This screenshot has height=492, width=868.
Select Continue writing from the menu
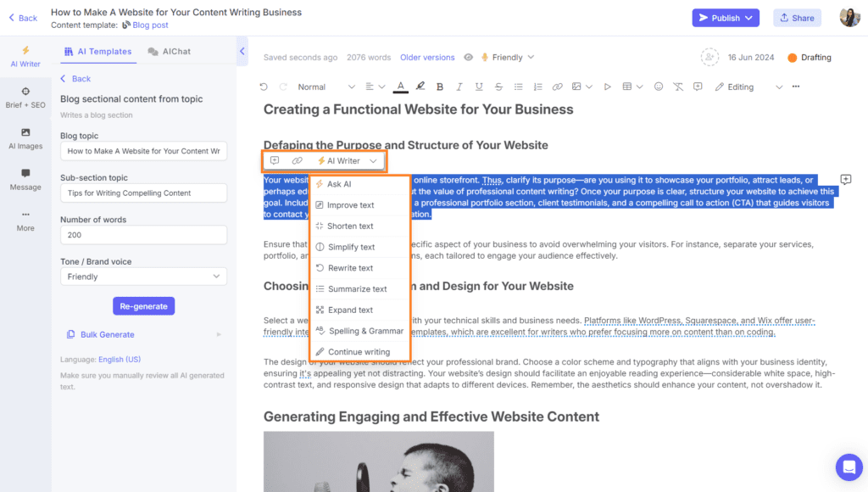[359, 352]
